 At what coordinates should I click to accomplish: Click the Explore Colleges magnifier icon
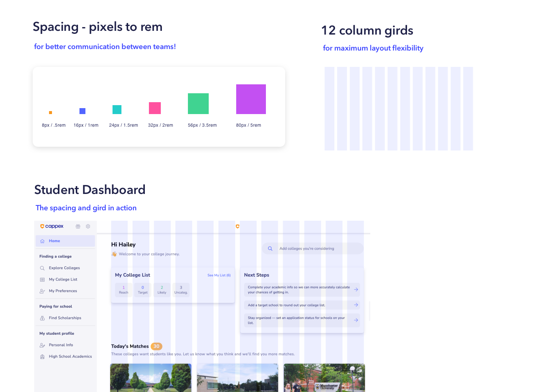coord(42,268)
